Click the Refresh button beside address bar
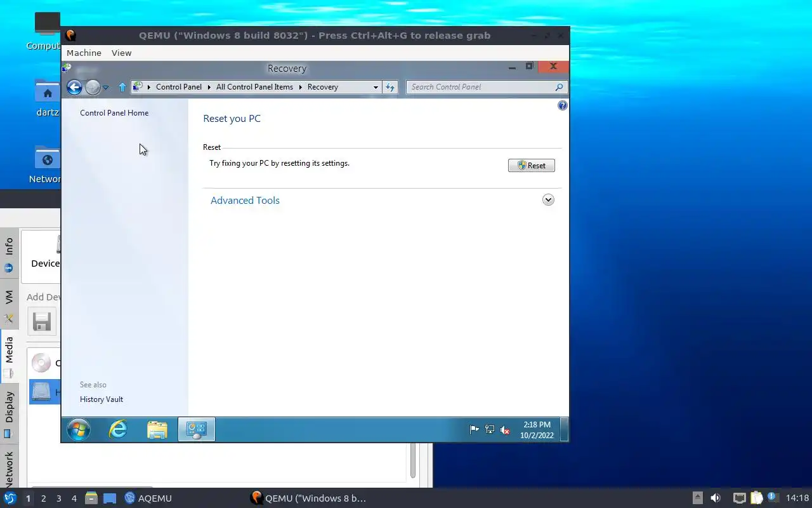This screenshot has width=812, height=508. (390, 87)
